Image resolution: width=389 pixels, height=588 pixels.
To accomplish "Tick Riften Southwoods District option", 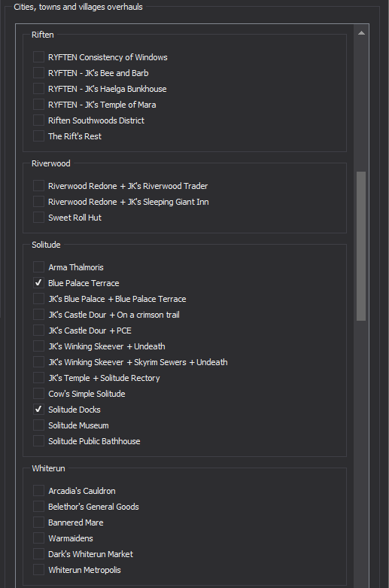I will point(38,120).
